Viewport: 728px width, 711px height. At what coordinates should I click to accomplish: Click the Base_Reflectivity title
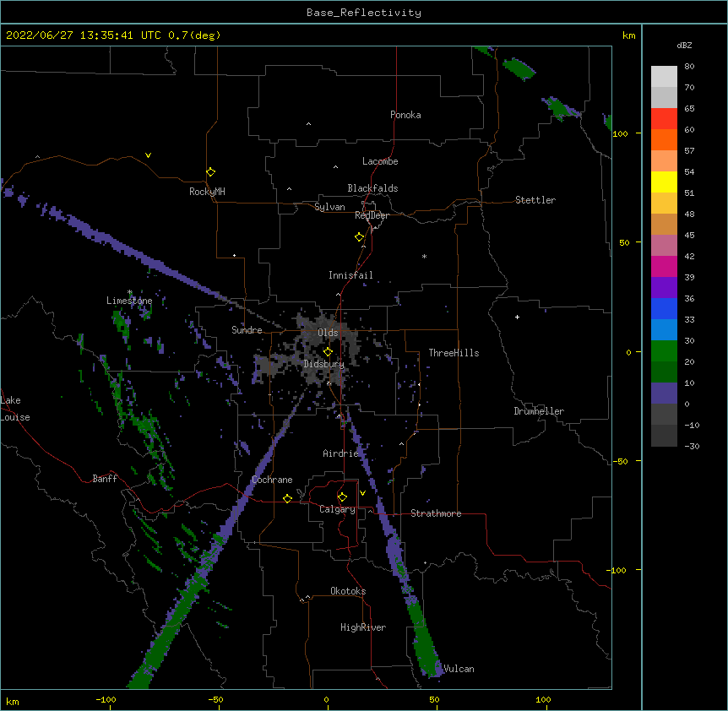(364, 13)
